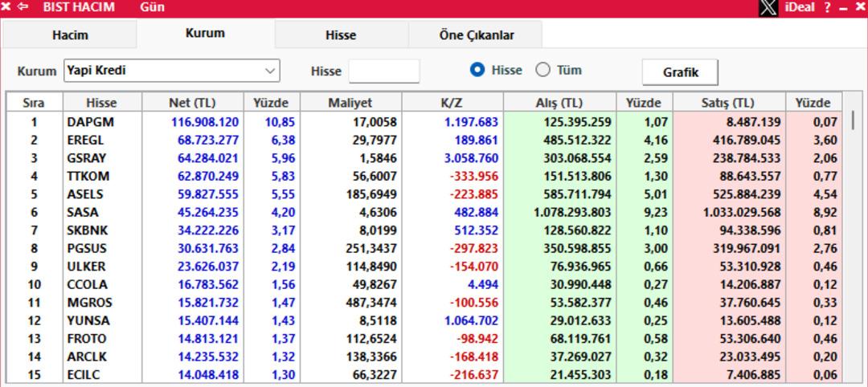The height and width of the screenshot is (387, 868).
Task: Select the SASA stock row
Action: coord(424,212)
